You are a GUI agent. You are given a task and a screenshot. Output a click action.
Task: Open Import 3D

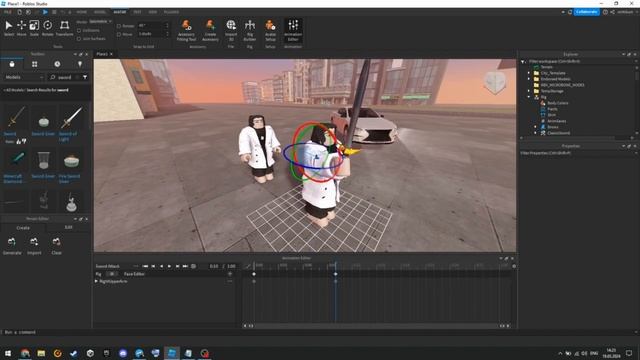[231, 30]
